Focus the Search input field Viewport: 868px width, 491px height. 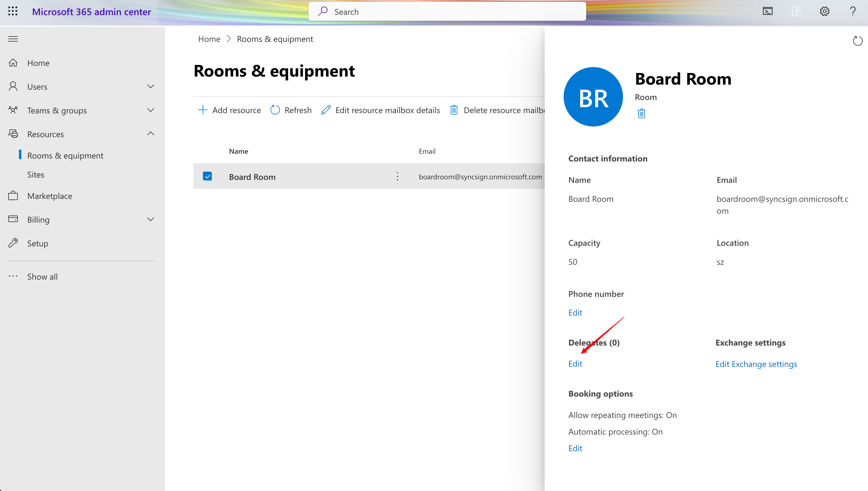[x=447, y=12]
